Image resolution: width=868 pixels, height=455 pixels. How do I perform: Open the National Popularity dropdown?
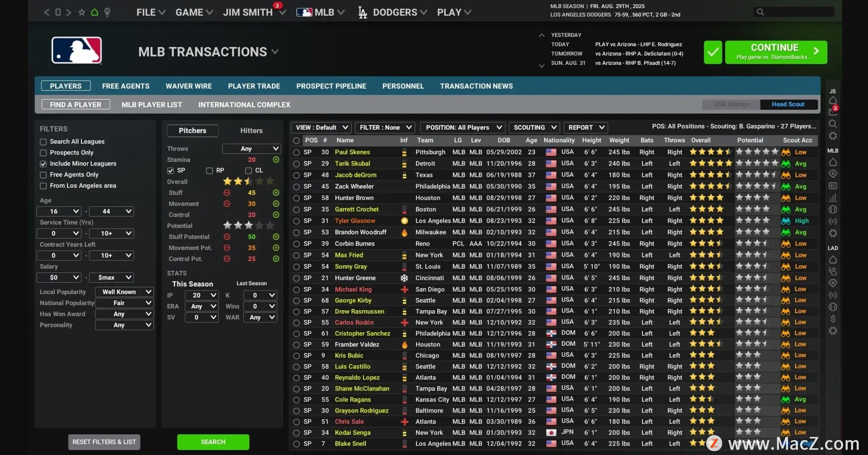pyautogui.click(x=124, y=303)
